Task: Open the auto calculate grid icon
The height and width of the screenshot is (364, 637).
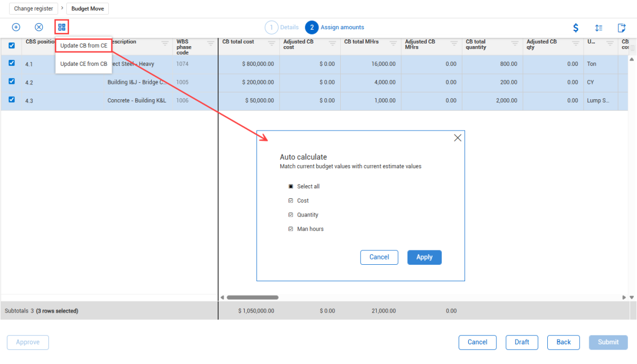Action: point(62,27)
